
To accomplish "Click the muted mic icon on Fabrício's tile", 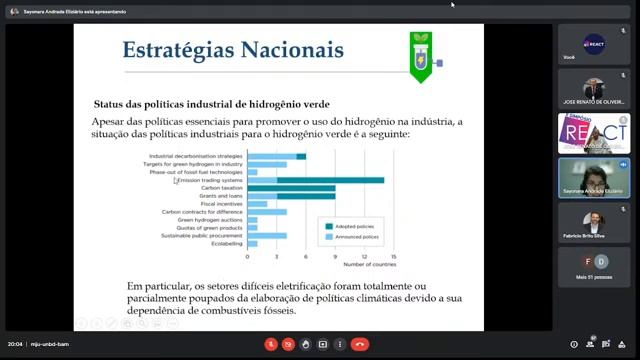I will pos(623,209).
